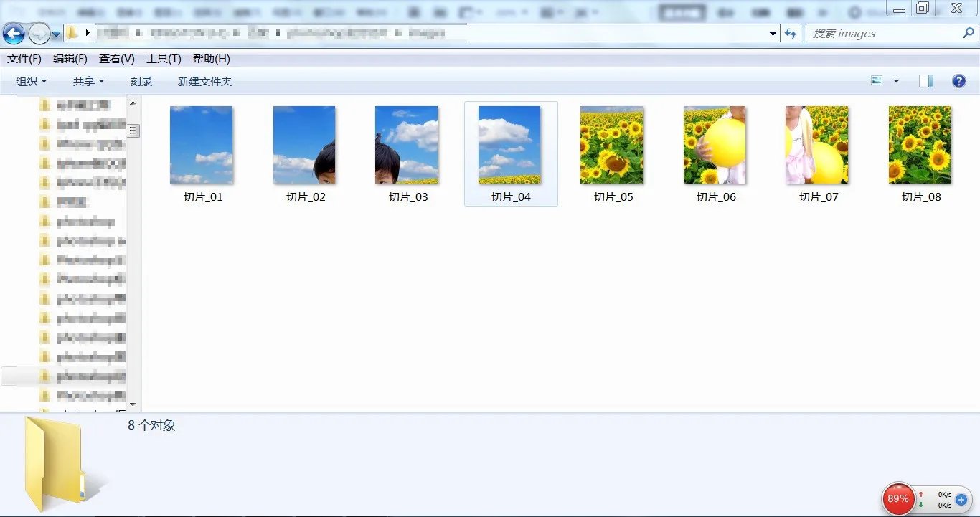
Task: Toggle the preview pane icon
Action: [926, 81]
